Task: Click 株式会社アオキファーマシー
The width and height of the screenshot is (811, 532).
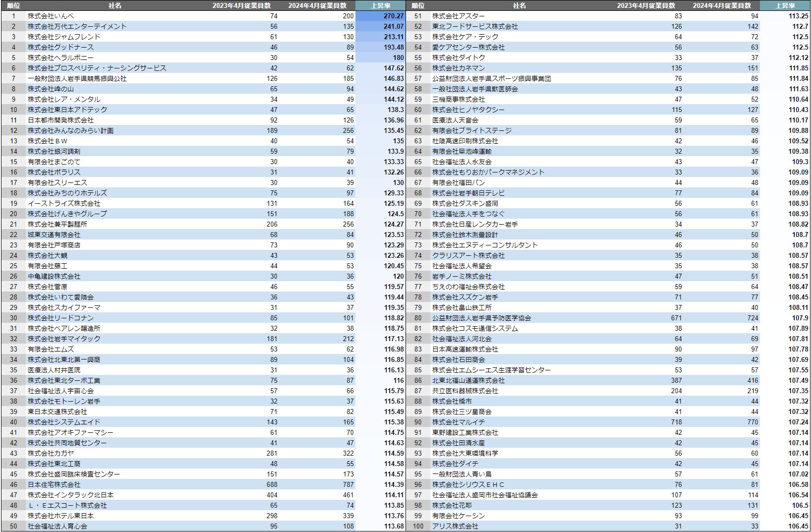Action: [x=70, y=432]
